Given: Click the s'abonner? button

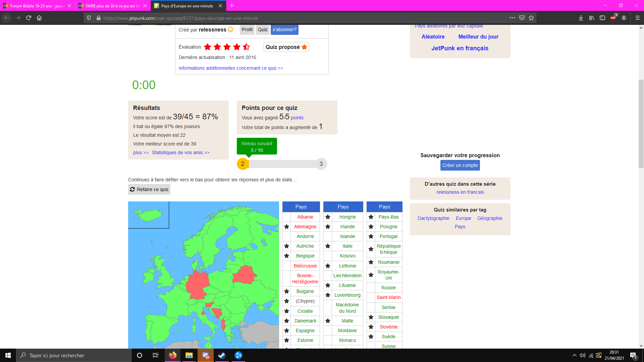Looking at the screenshot, I should (x=284, y=29).
